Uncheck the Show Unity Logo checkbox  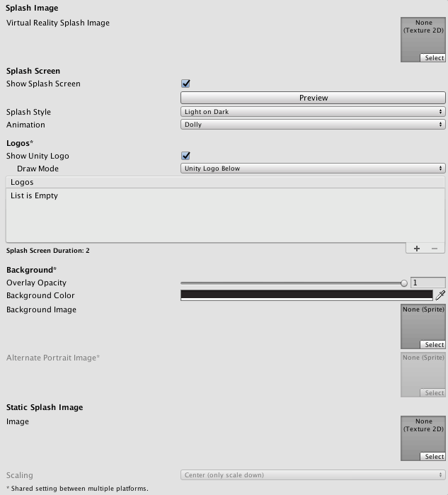(x=186, y=156)
